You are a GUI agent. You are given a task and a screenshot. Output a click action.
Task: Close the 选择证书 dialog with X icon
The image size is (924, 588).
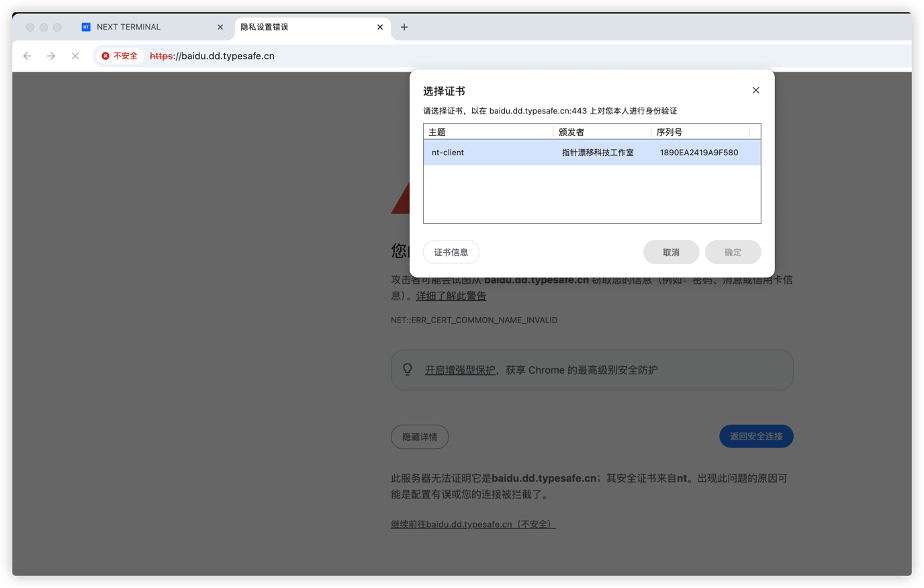[755, 90]
